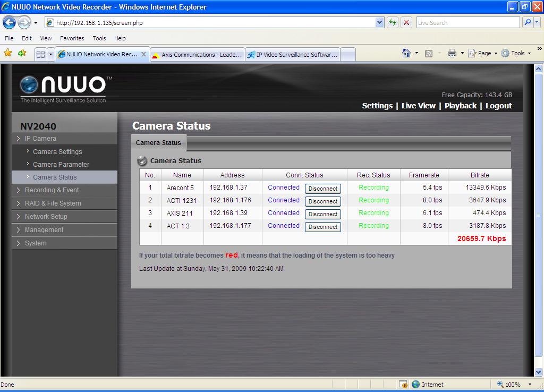
Task: Click the Home page icon
Action: point(406,53)
